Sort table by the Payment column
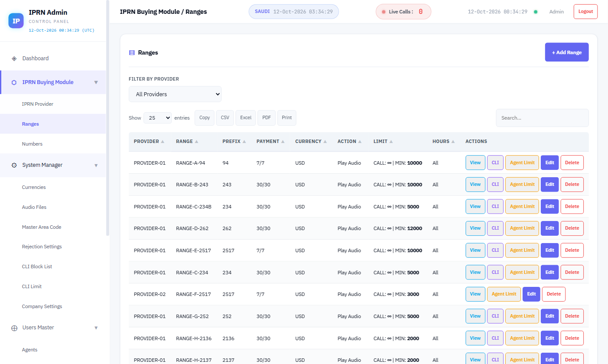Screen dimensions: 608x364 click(x=271, y=142)
